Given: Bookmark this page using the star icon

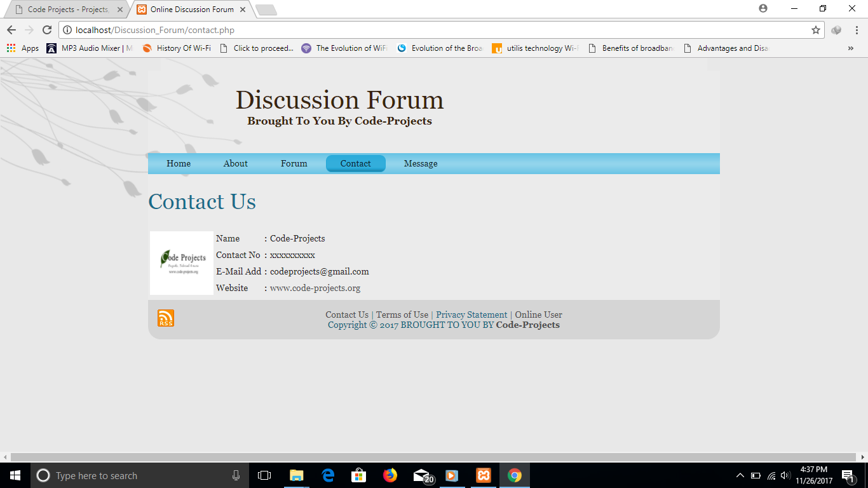Looking at the screenshot, I should [815, 29].
